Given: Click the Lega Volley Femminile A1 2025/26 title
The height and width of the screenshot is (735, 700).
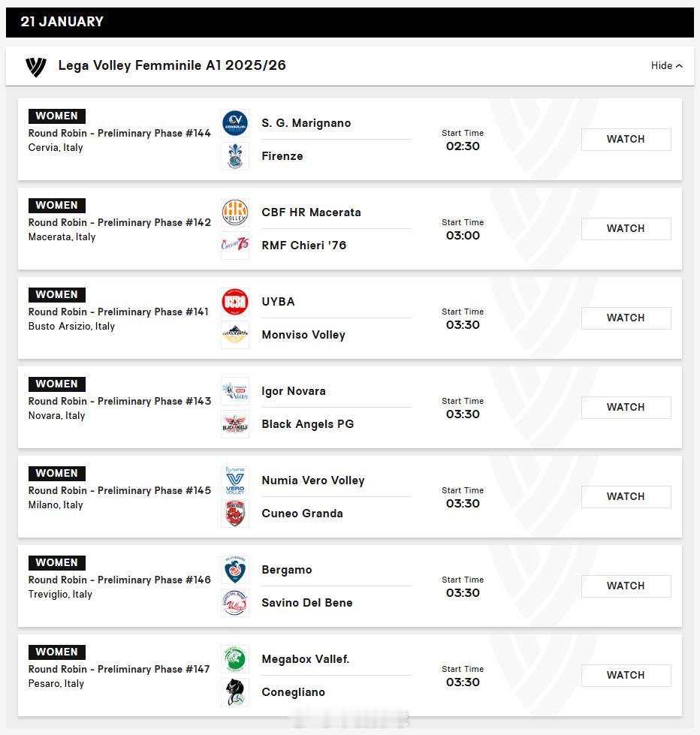Looking at the screenshot, I should pyautogui.click(x=172, y=66).
